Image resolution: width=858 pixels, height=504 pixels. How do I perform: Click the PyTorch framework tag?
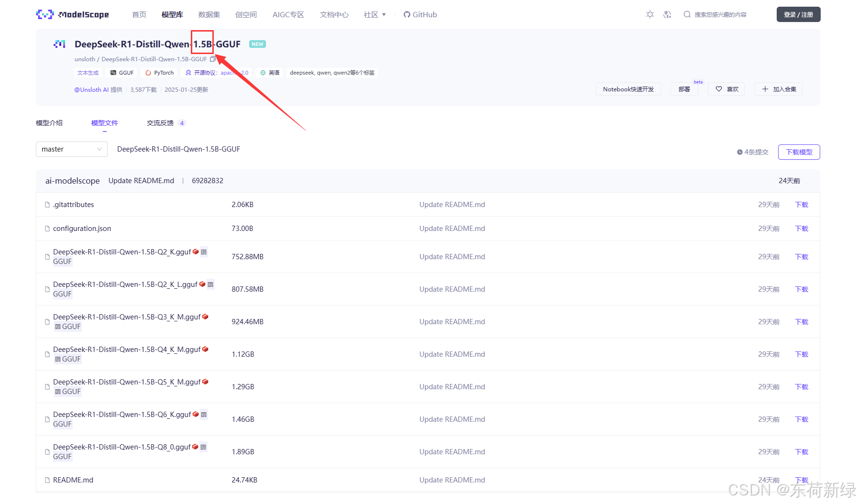(160, 73)
